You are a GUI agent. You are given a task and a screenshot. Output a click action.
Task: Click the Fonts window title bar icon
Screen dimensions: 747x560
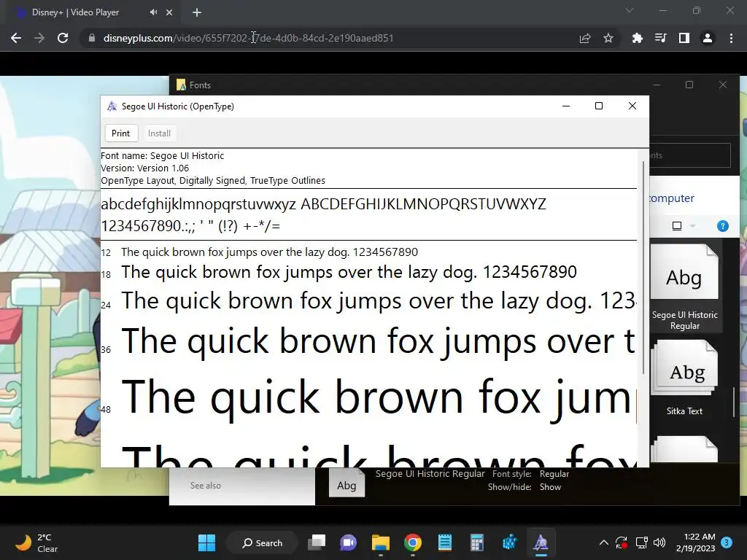(x=181, y=85)
